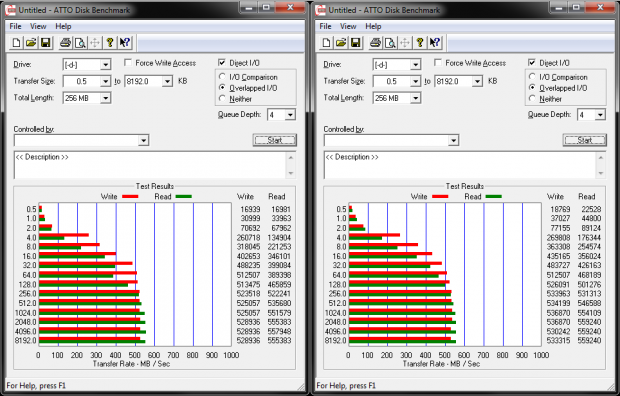Click Start button in right window
This screenshot has height=396, width=620.
click(x=585, y=140)
